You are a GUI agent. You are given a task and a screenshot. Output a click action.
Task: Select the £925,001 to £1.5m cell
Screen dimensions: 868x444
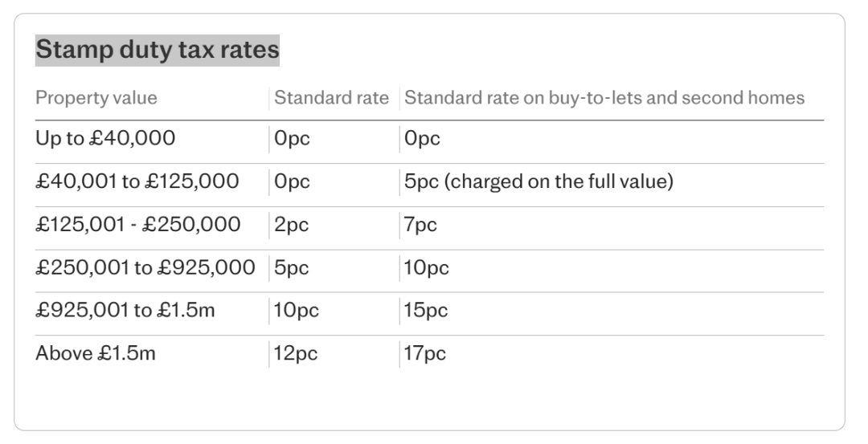click(x=125, y=310)
